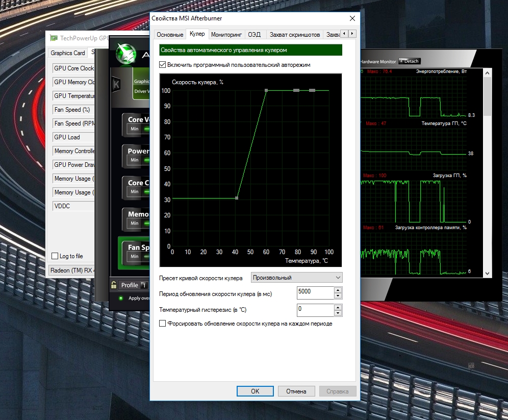
Task: Switch to Мониторинг tab
Action: [226, 35]
